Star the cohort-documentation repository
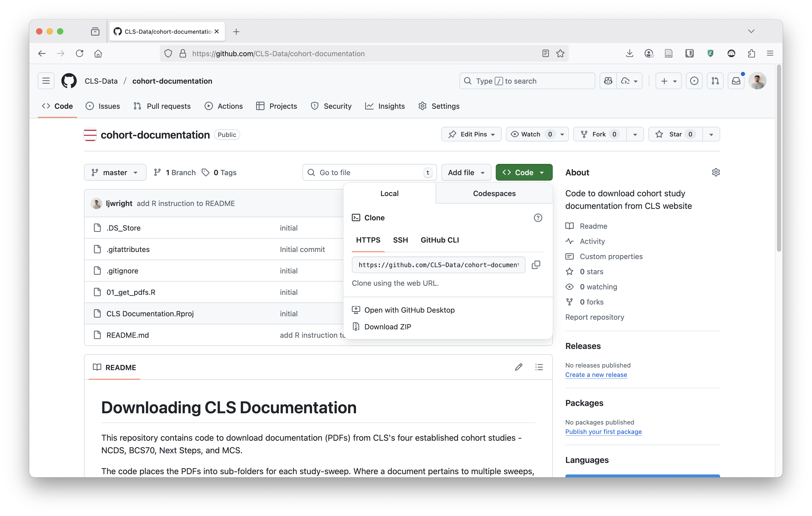 [x=675, y=134]
